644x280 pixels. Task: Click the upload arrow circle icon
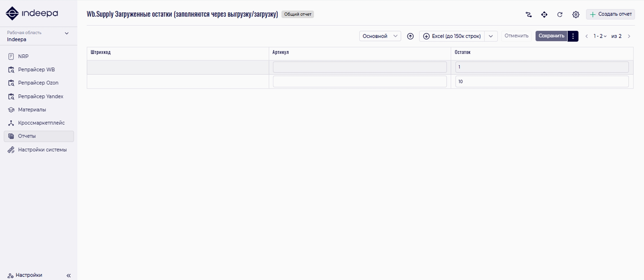point(410,36)
